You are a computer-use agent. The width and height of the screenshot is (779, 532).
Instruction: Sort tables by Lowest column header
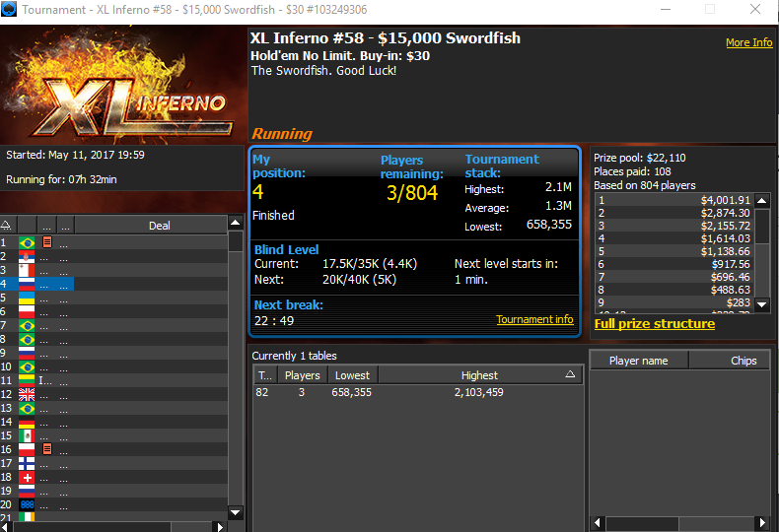point(353,375)
